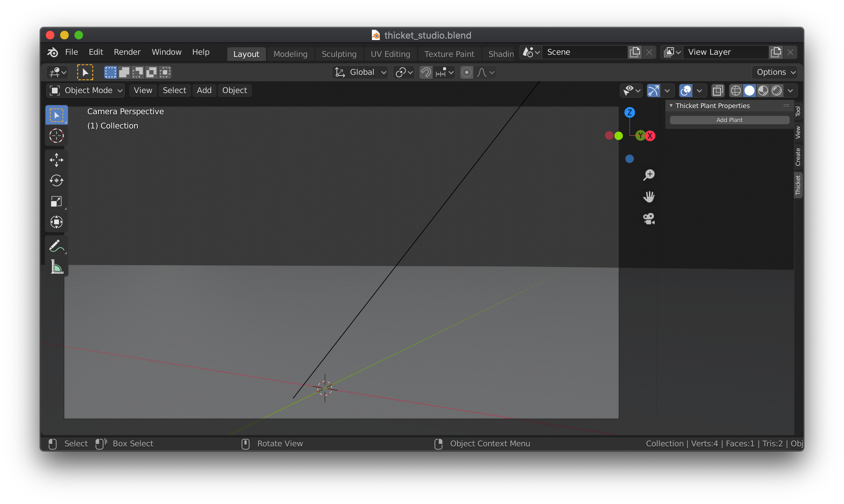Screen dimensions: 844x504
Task: Open the Render menu
Action: click(x=127, y=52)
